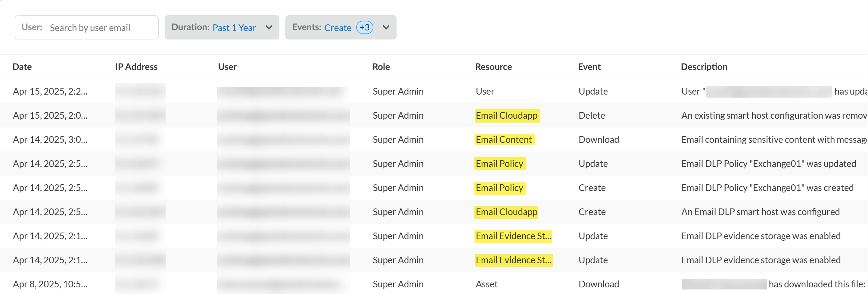Open "An Email DLP smart host was configured" entry

click(x=760, y=212)
